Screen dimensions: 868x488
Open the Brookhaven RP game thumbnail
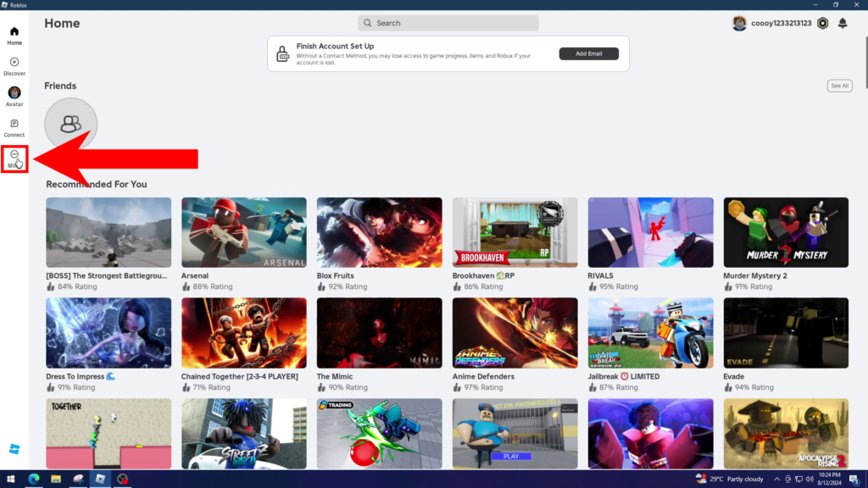(515, 233)
